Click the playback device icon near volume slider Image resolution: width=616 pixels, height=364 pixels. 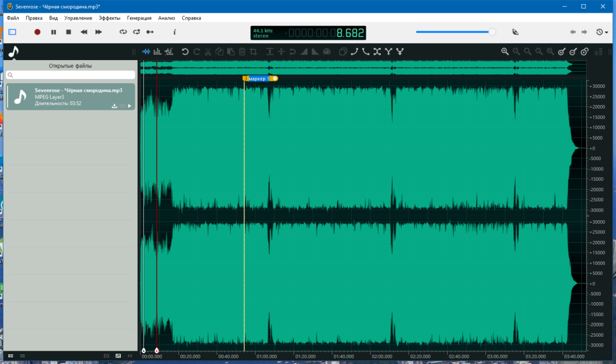[x=515, y=32]
